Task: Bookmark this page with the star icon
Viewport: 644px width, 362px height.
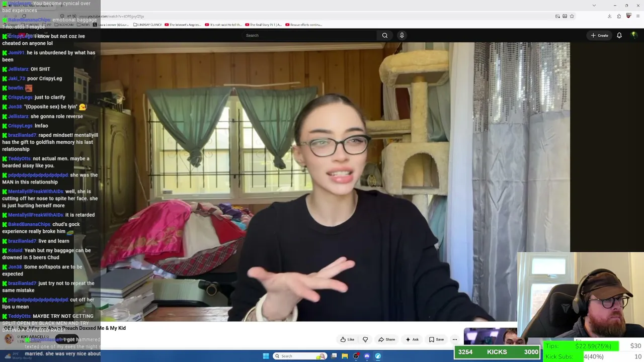Action: tap(572, 16)
